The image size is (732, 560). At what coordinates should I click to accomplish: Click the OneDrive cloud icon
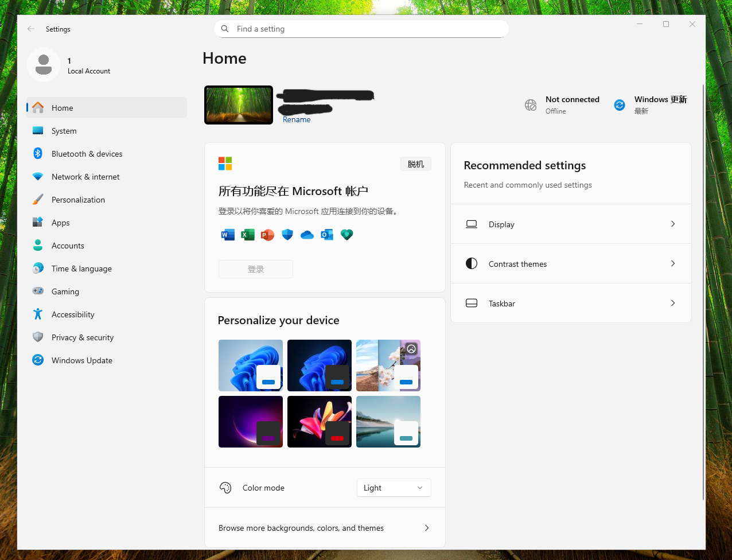pos(307,235)
